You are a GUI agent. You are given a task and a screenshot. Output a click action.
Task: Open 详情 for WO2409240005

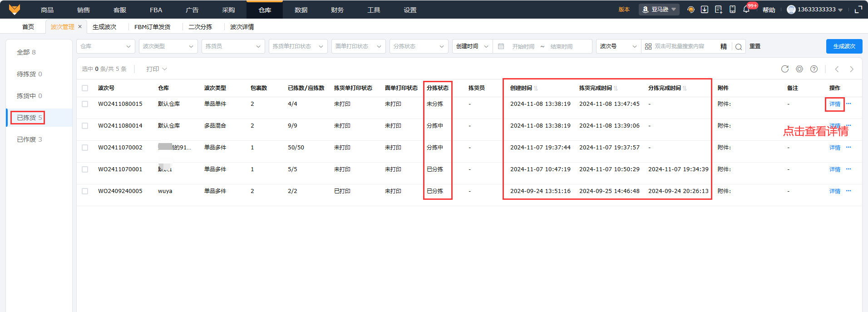click(835, 191)
